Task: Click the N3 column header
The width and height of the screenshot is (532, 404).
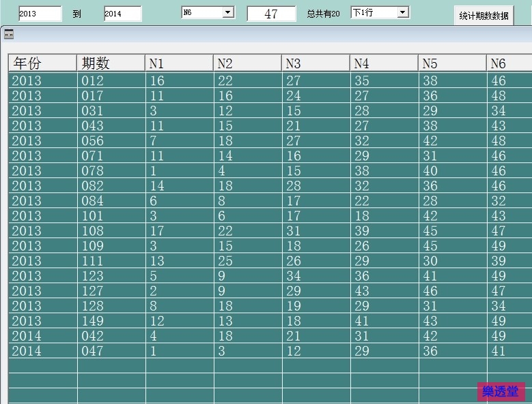Action: [x=316, y=63]
